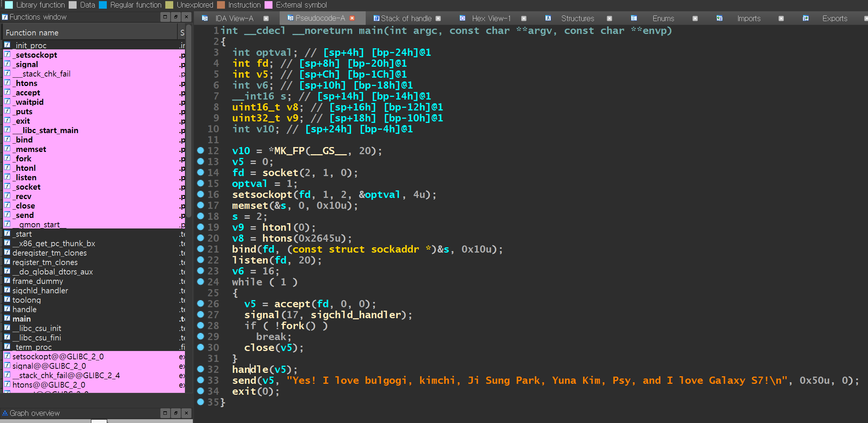Click the sigchld_handler reference in line 27

pyautogui.click(x=356, y=315)
